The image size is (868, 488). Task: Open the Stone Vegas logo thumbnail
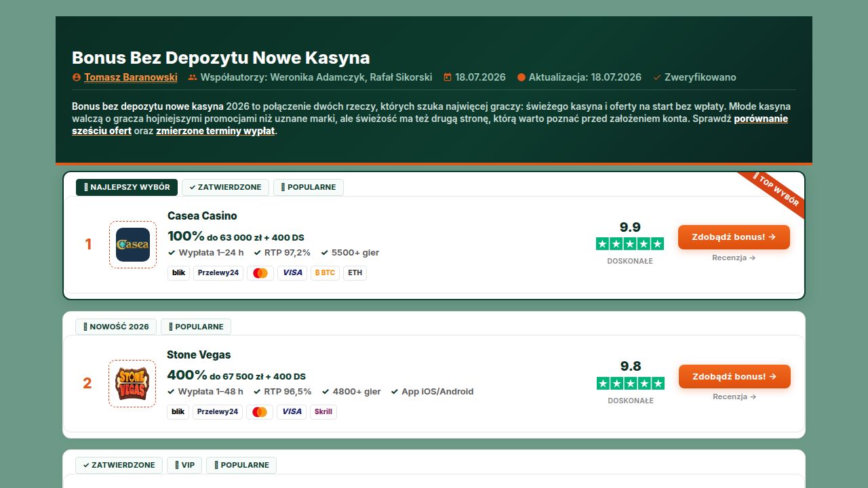pyautogui.click(x=132, y=384)
